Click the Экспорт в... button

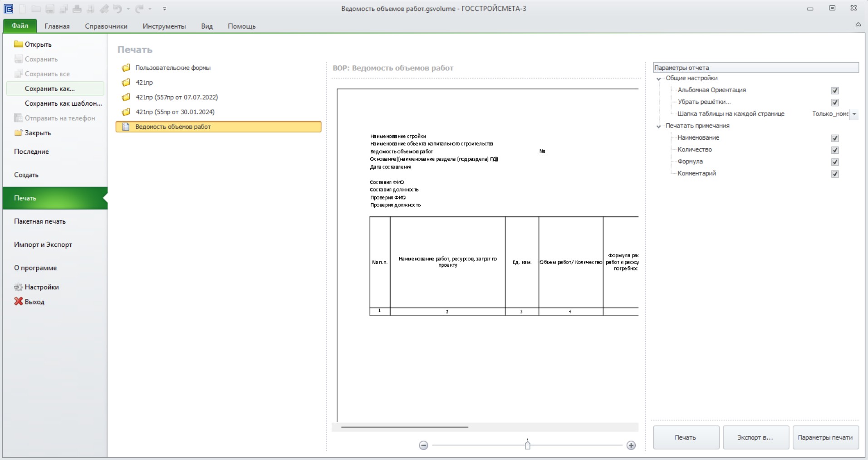click(x=755, y=437)
